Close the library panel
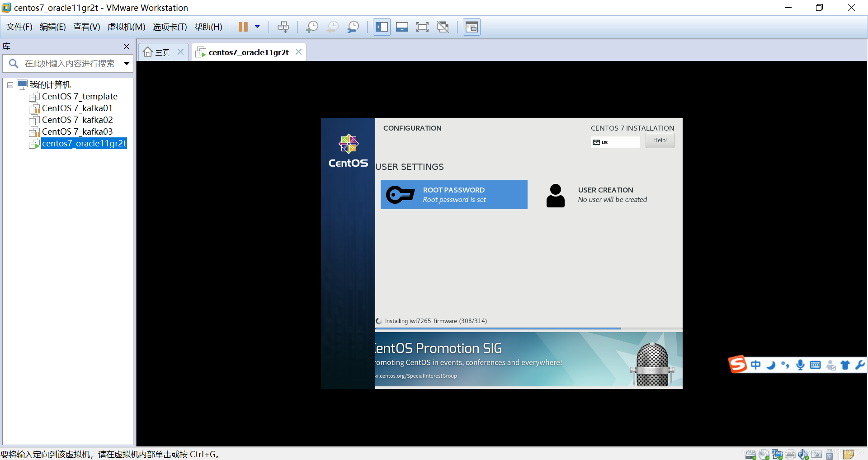This screenshot has height=460, width=868. (x=126, y=47)
